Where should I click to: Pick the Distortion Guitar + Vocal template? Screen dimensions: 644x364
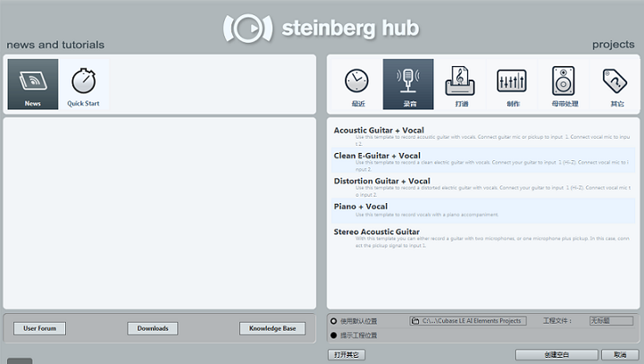click(x=381, y=181)
